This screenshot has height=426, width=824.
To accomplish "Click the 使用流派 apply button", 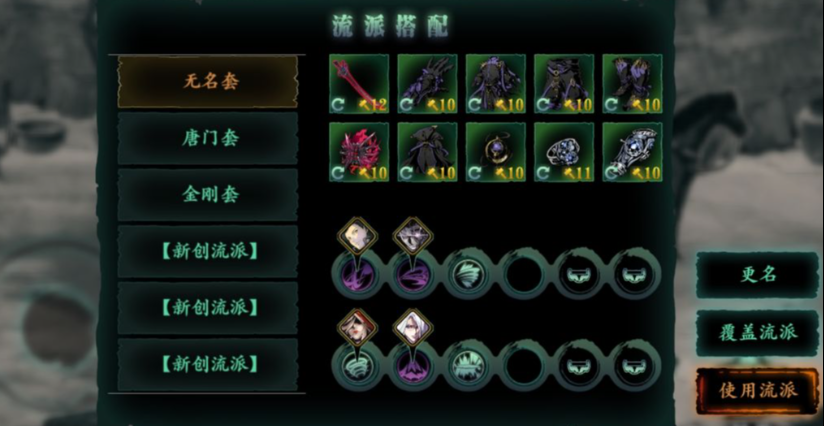I will click(x=757, y=390).
